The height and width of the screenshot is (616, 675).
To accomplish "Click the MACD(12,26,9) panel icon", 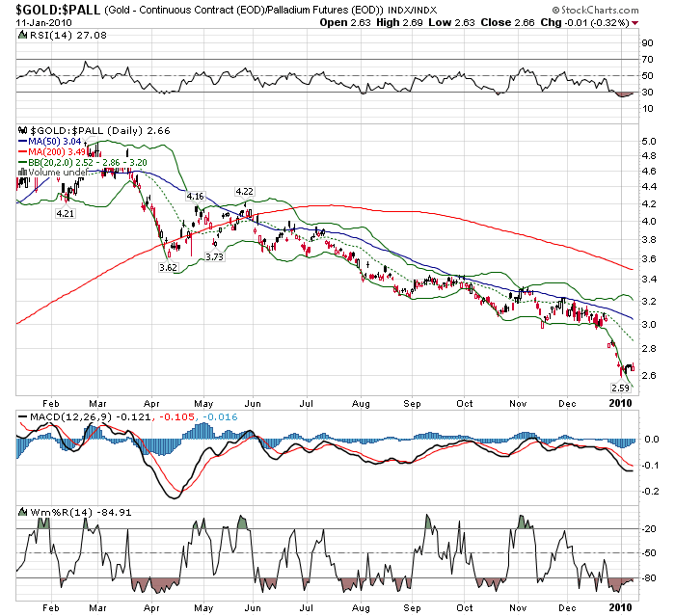I will point(23,416).
